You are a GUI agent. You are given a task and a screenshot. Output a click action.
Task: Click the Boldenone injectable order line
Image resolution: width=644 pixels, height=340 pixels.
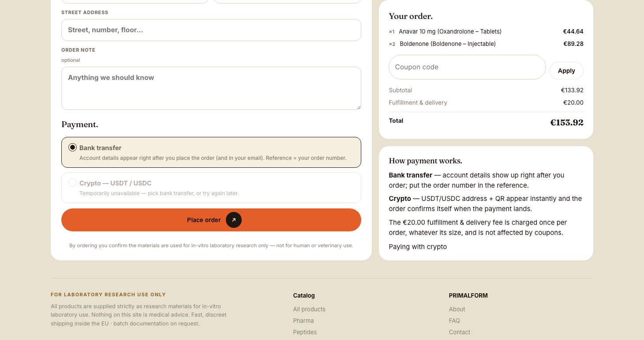tap(486, 44)
